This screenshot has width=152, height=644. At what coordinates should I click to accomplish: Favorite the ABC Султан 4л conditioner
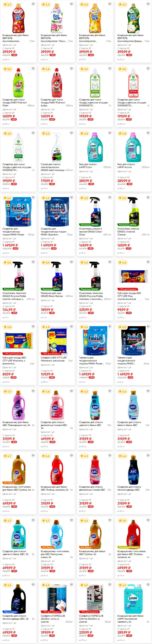(x=33, y=455)
